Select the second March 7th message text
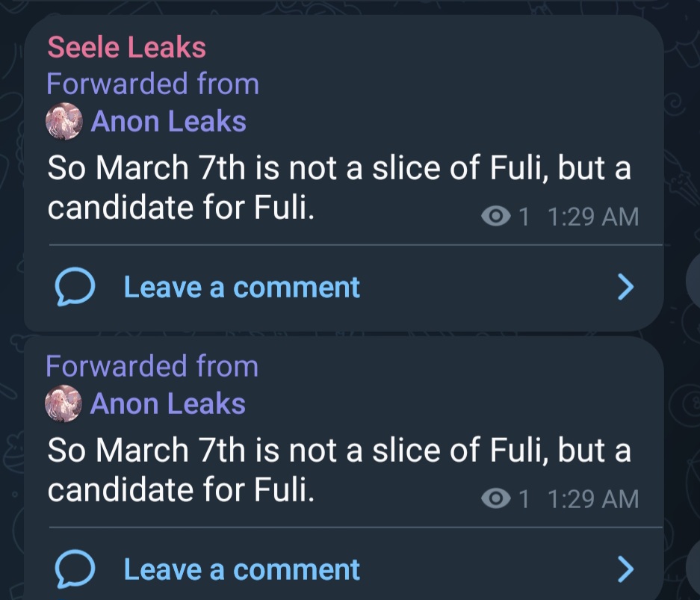This screenshot has height=600, width=700. point(339,470)
